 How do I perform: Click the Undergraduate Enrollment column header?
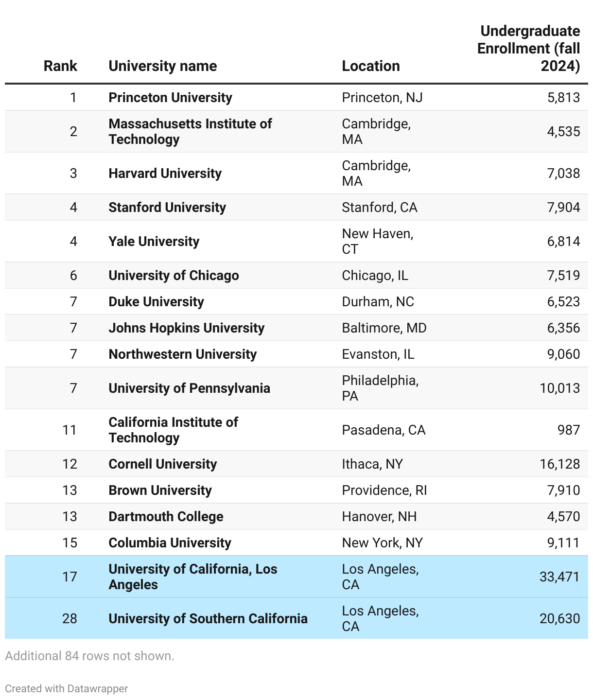tap(529, 49)
